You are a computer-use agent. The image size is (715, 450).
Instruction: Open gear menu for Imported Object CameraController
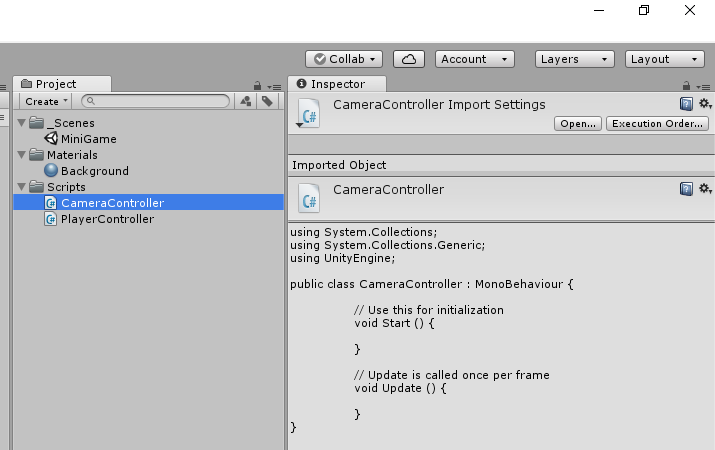pyautogui.click(x=705, y=189)
